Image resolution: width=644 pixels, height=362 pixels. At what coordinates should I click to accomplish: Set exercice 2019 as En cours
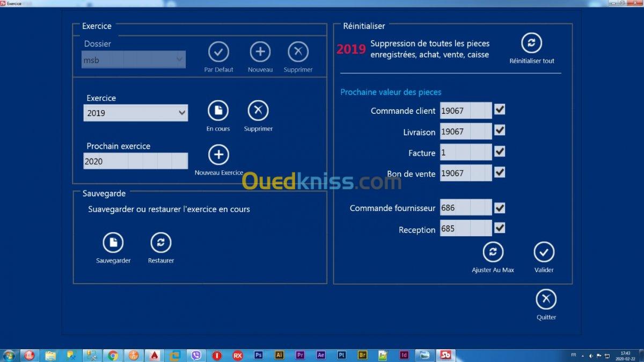218,111
